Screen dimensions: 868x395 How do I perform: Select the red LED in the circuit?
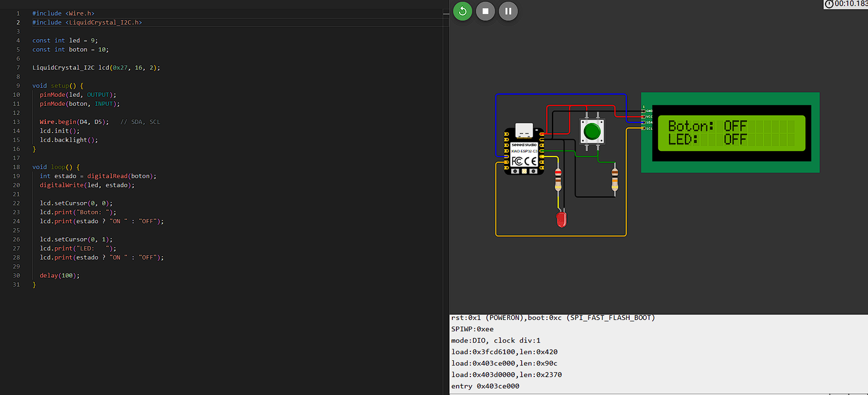560,219
